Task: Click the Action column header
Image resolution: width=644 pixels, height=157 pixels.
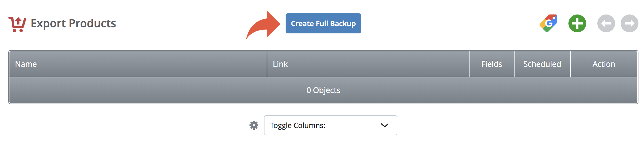Action: tap(604, 64)
